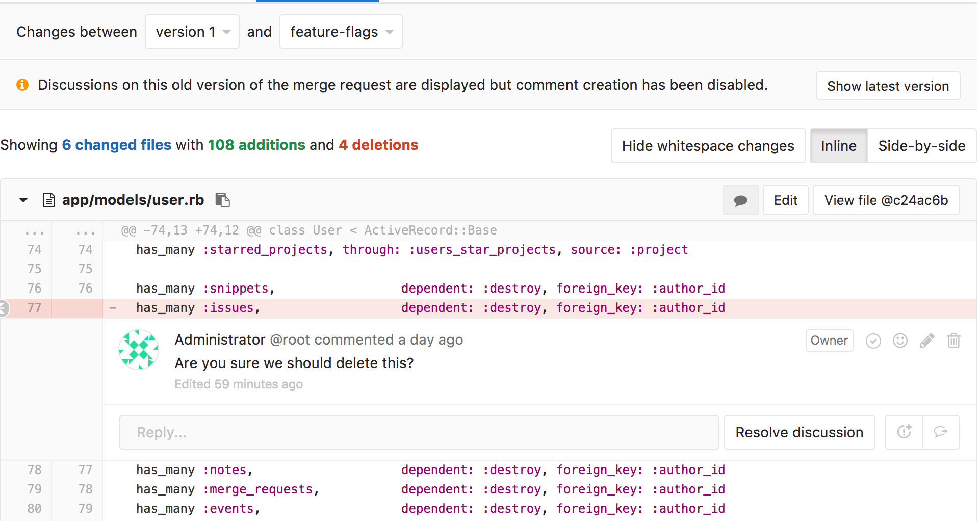Open the '6 changed files' link
This screenshot has height=521, width=980.
(116, 145)
